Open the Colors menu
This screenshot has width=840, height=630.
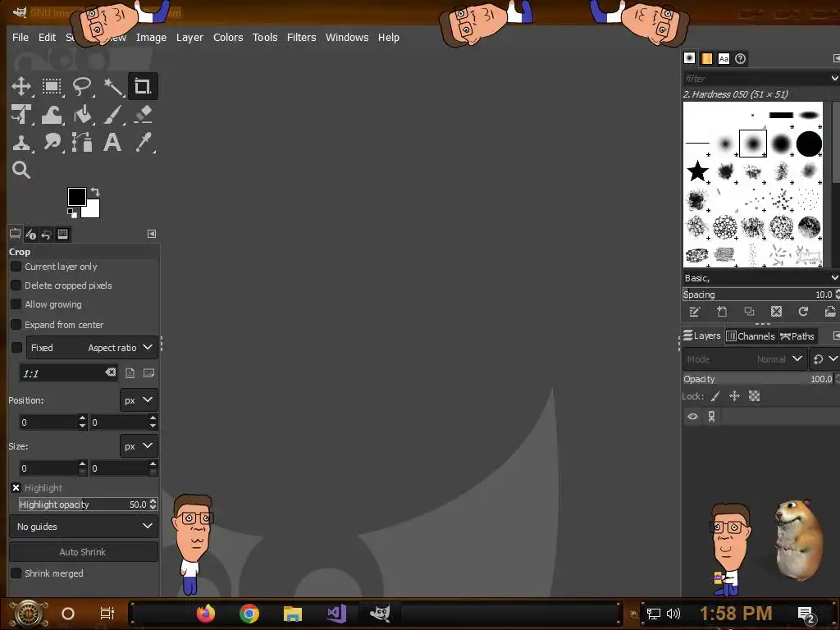(x=228, y=37)
